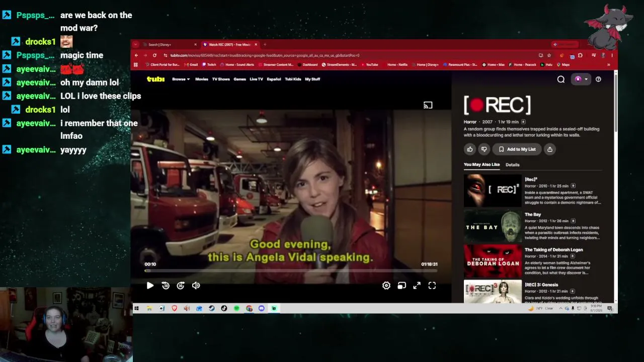Image resolution: width=644 pixels, height=362 pixels.
Task: Bookmark this page with the star icon
Action: (549, 55)
